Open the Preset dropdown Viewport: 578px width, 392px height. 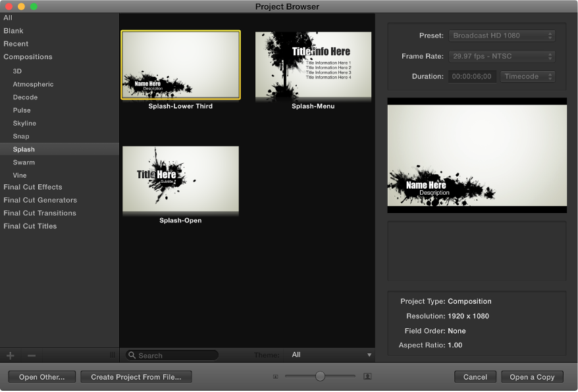click(502, 36)
